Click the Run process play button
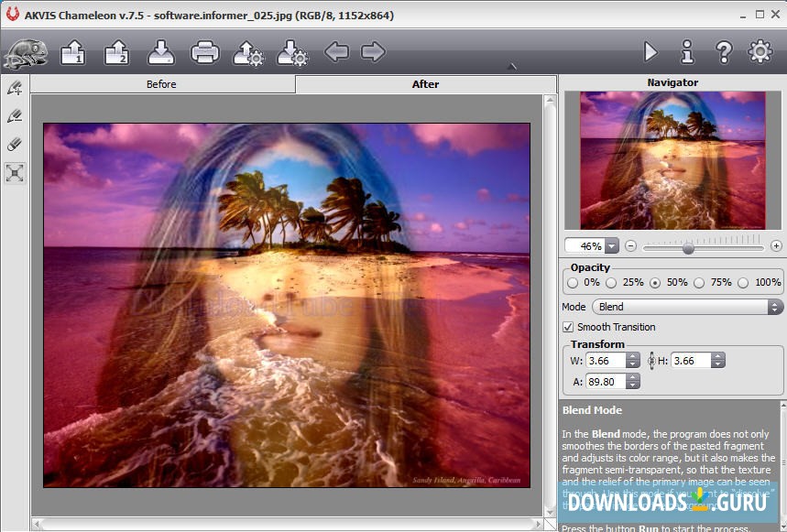Screen dimensions: 787x532 click(650, 52)
